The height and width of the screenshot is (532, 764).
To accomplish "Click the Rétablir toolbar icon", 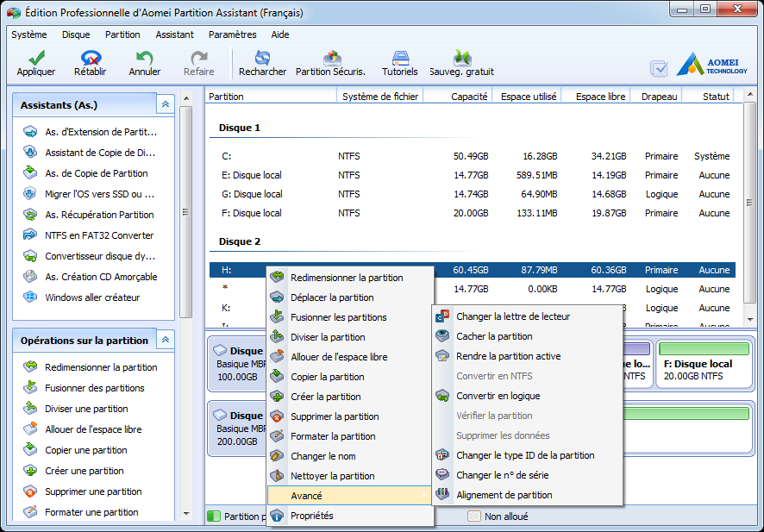I will click(x=90, y=59).
